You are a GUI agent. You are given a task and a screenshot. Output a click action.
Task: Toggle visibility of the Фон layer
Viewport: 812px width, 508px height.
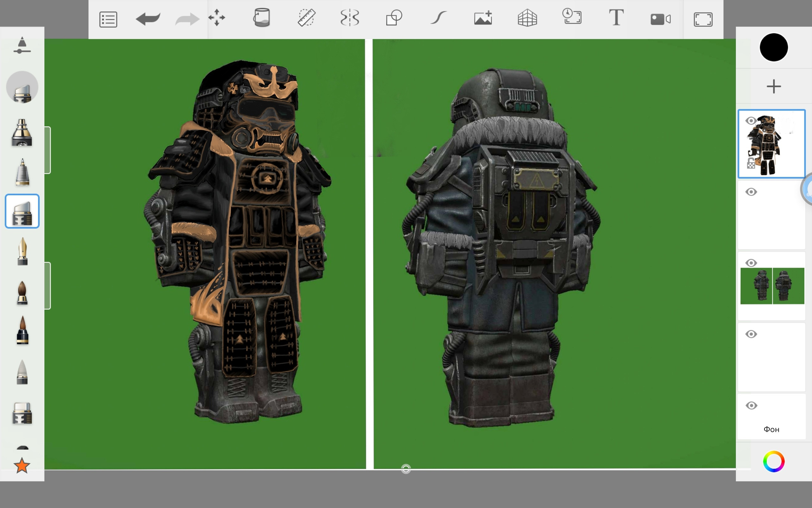pyautogui.click(x=751, y=405)
